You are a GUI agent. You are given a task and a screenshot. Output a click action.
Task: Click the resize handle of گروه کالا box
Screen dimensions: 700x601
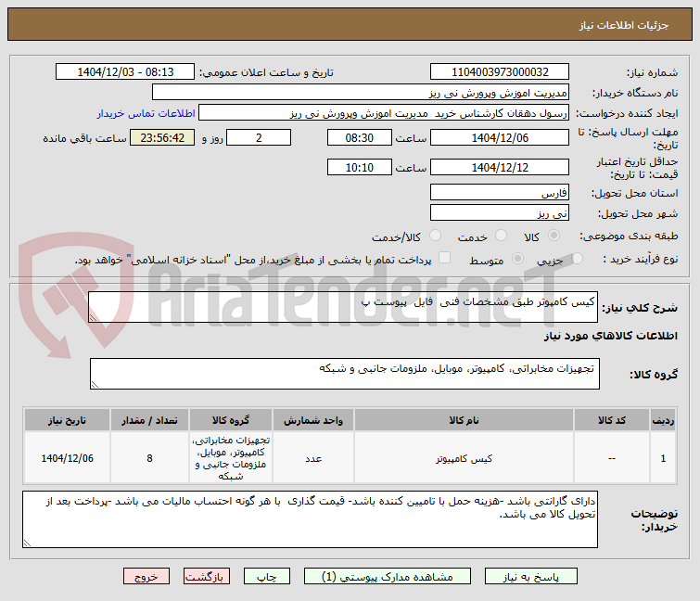95,385
